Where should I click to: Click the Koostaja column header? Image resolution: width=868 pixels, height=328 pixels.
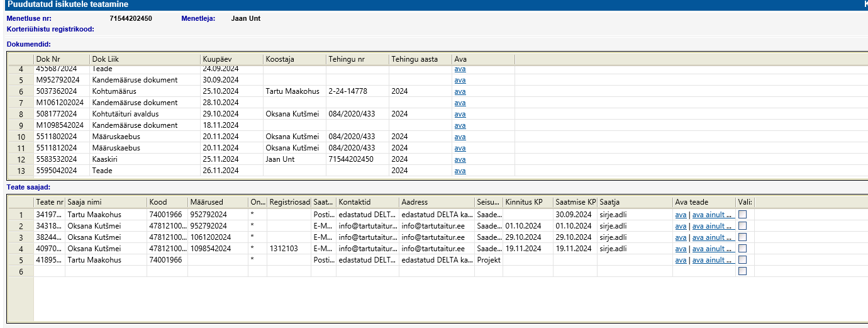click(294, 59)
